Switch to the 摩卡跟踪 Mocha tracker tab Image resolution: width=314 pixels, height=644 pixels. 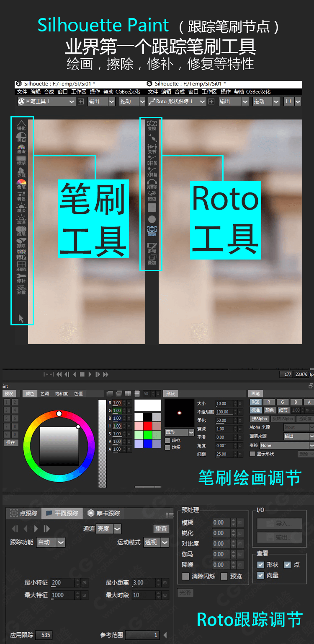tap(104, 513)
